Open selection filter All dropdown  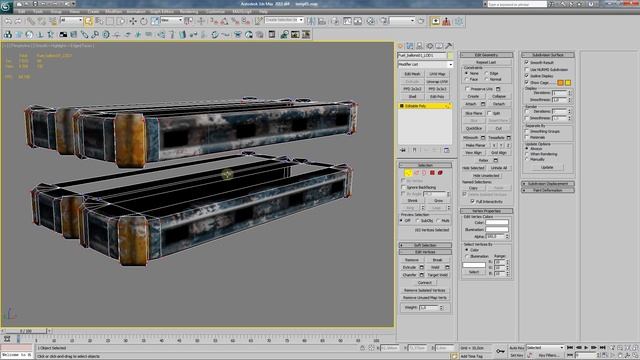point(71,20)
